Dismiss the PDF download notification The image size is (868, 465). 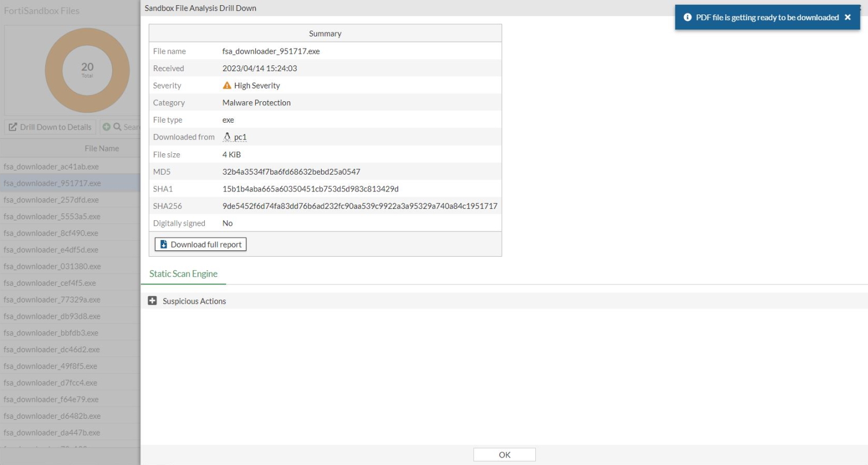(847, 17)
